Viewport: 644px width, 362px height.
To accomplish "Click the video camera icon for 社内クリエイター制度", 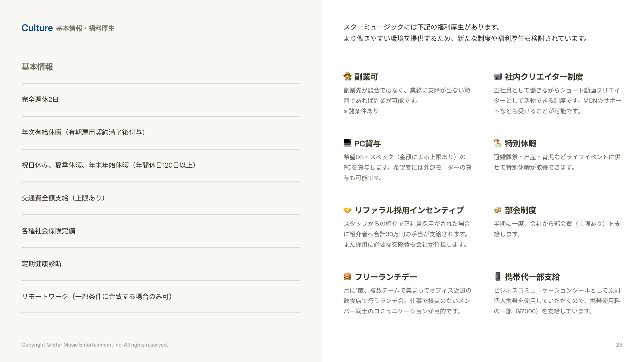I will pos(498,77).
